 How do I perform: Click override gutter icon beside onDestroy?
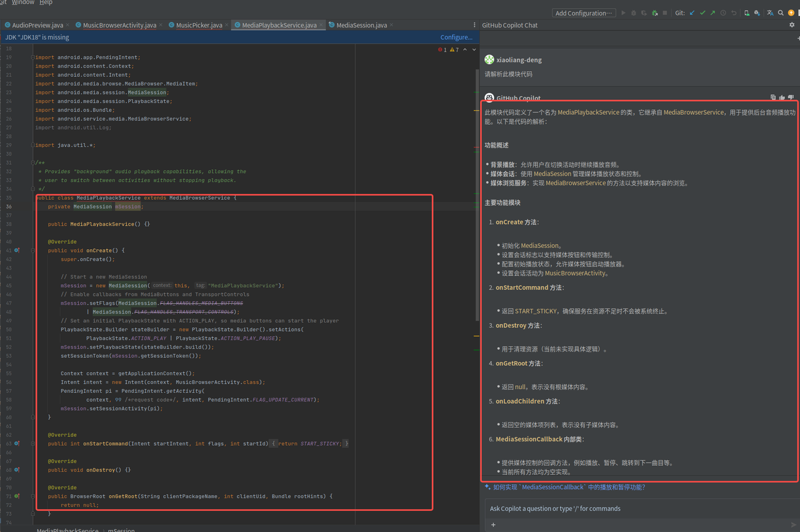point(17,470)
